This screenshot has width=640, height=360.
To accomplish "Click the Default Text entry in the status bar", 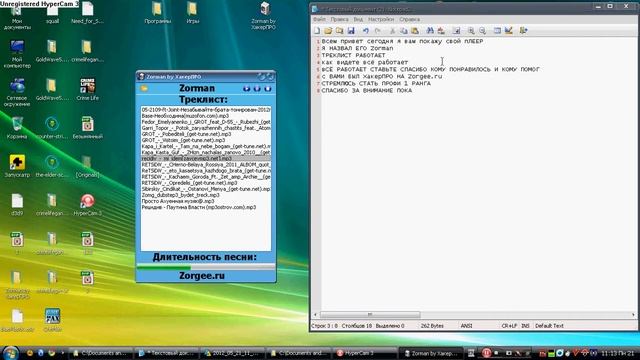I will 549,326.
